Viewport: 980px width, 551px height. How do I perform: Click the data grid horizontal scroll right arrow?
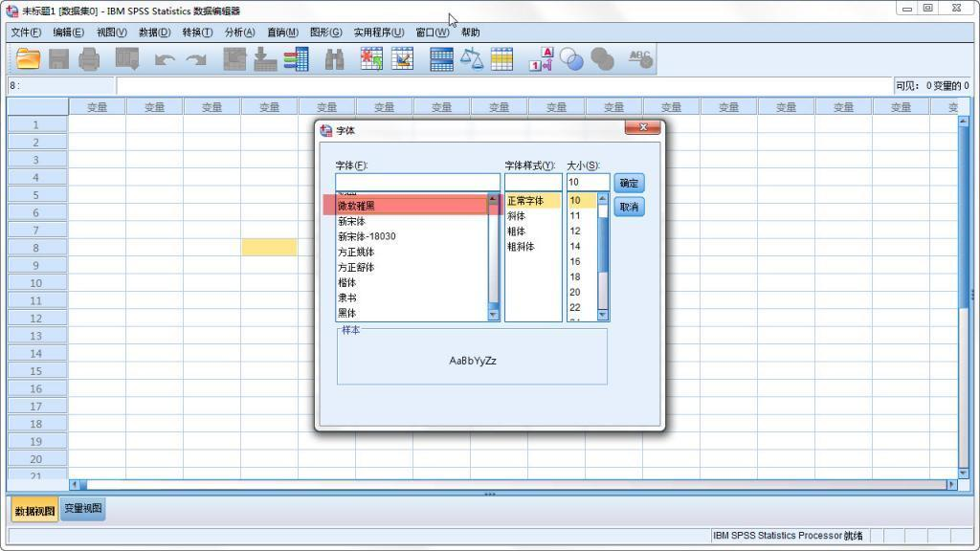[x=952, y=484]
